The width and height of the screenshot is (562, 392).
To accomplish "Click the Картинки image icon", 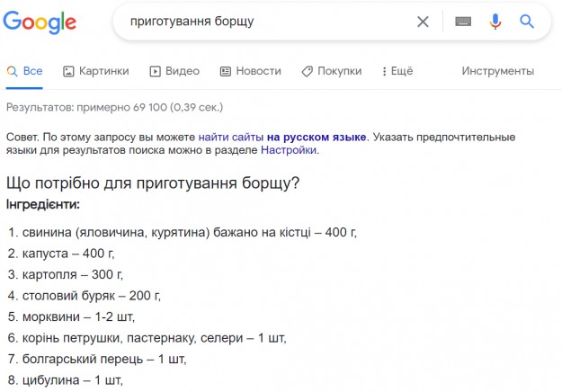I will tap(69, 71).
